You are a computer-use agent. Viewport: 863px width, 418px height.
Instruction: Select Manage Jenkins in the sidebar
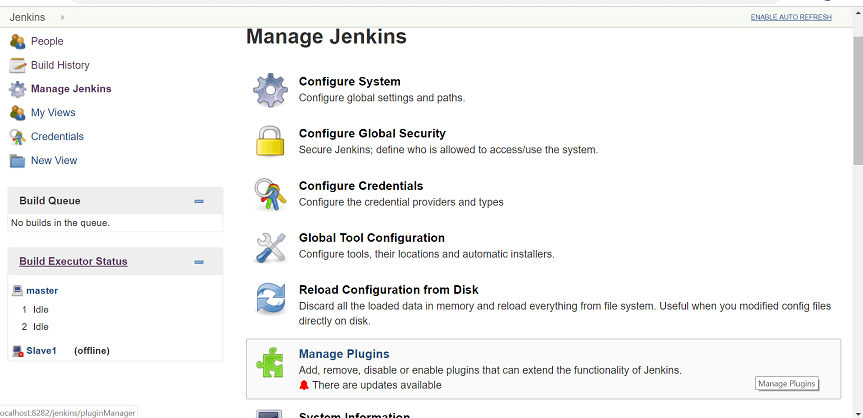click(71, 89)
